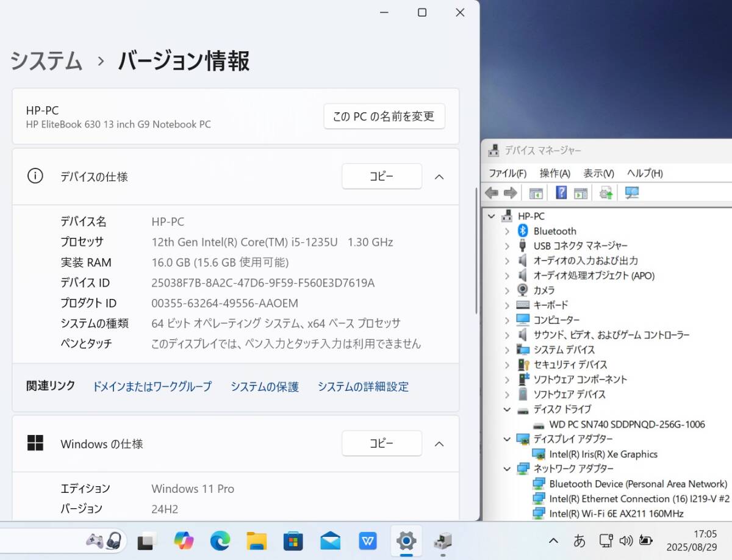Image resolution: width=732 pixels, height=560 pixels.
Task: Open the システムの保護 link
Action: [265, 386]
